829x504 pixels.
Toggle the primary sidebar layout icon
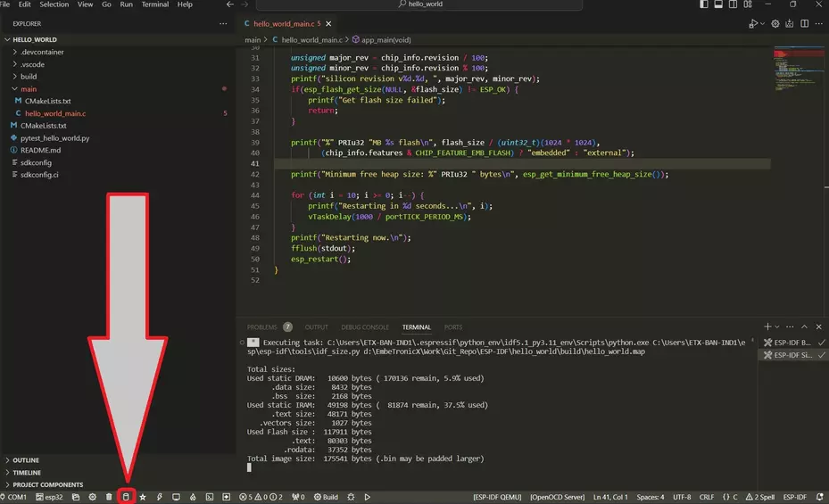(x=704, y=4)
